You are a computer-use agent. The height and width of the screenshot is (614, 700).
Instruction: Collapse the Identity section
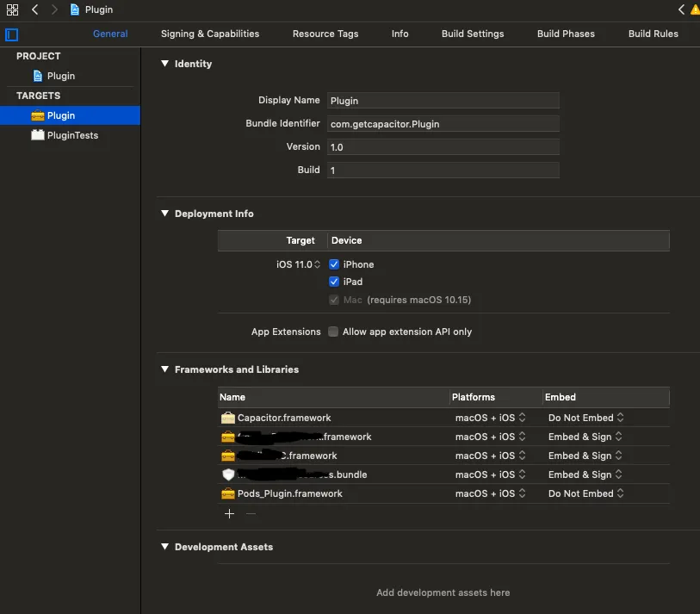point(165,64)
